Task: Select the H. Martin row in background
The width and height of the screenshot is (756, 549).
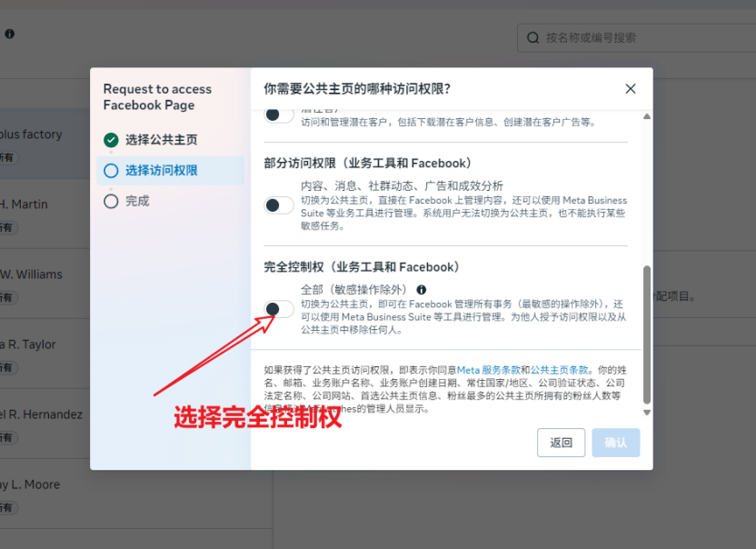Action: click(x=45, y=214)
